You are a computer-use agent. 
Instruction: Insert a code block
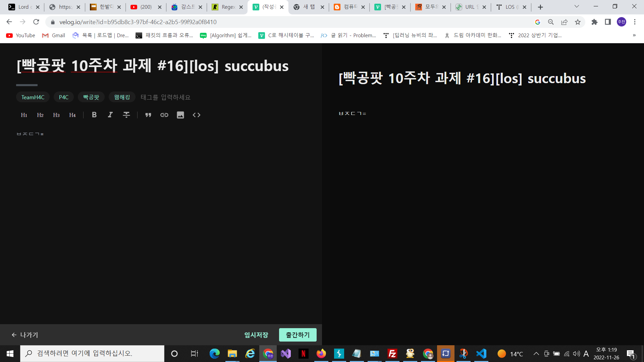[196, 115]
